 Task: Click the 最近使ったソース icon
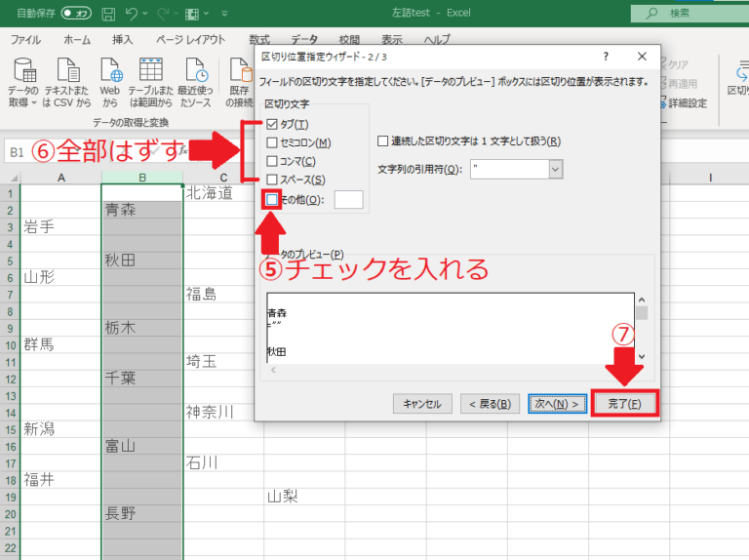pos(196,70)
